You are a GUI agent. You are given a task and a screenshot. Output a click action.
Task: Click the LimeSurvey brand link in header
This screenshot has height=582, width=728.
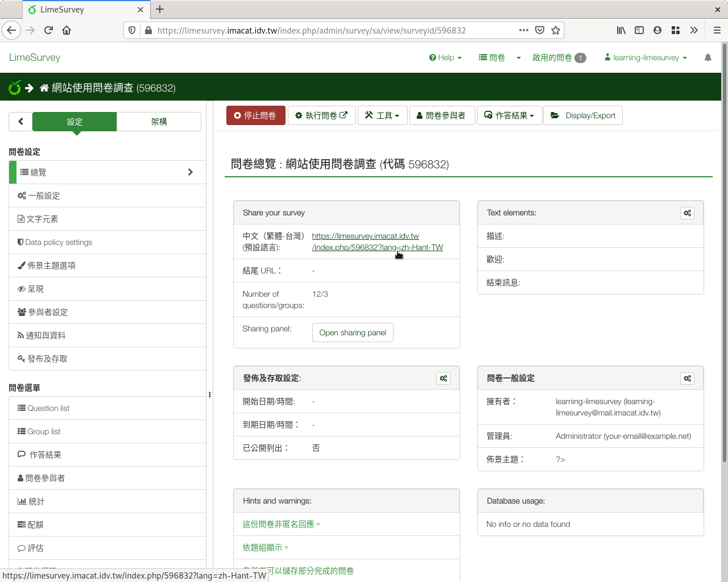(x=35, y=57)
